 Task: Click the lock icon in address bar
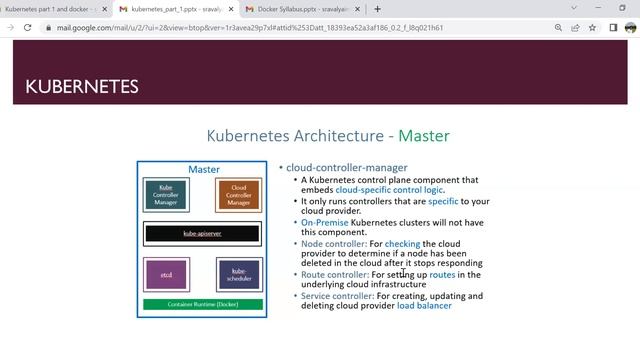[x=48, y=28]
